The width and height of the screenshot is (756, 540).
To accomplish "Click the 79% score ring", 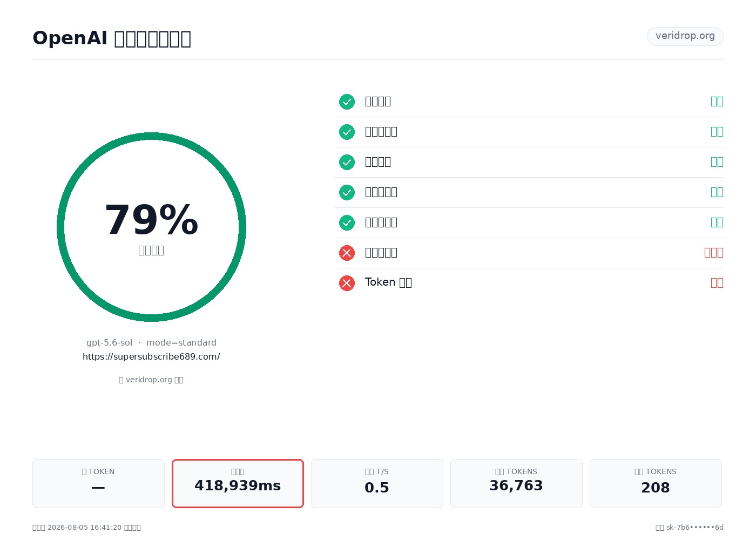I will (x=151, y=227).
